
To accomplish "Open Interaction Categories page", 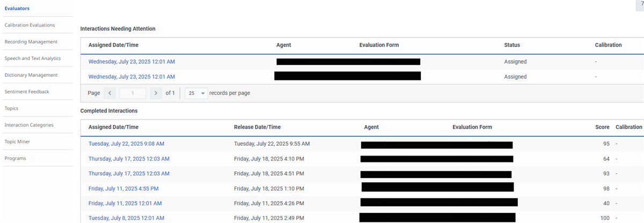I will click(28, 124).
